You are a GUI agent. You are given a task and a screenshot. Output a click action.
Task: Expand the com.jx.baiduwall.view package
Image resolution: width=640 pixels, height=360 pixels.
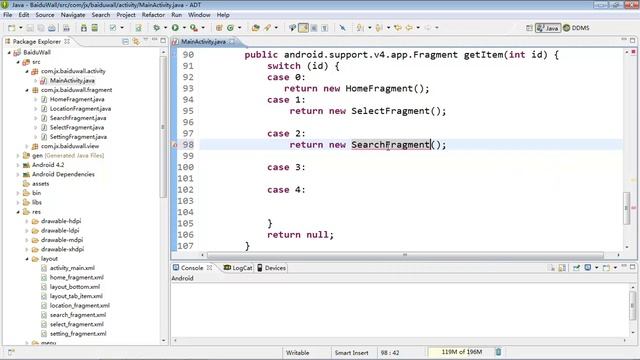(x=27, y=146)
